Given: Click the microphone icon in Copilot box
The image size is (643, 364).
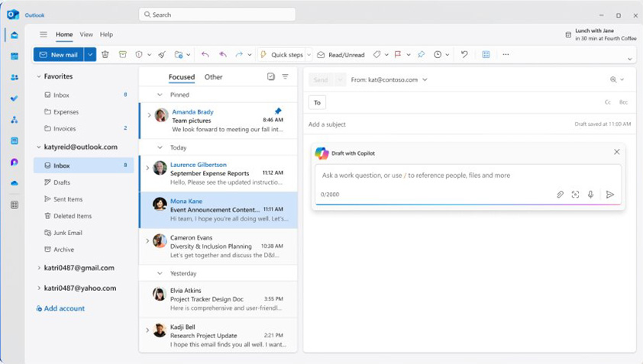Looking at the screenshot, I should coord(590,195).
